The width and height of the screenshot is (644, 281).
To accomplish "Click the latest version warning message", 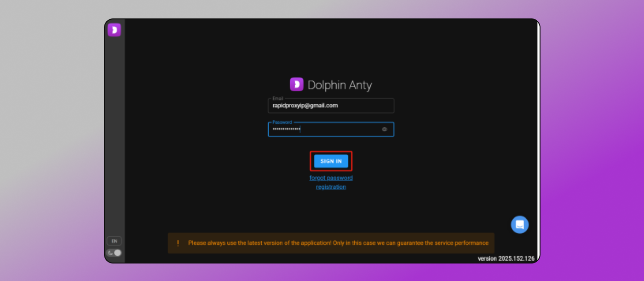I will (x=338, y=243).
